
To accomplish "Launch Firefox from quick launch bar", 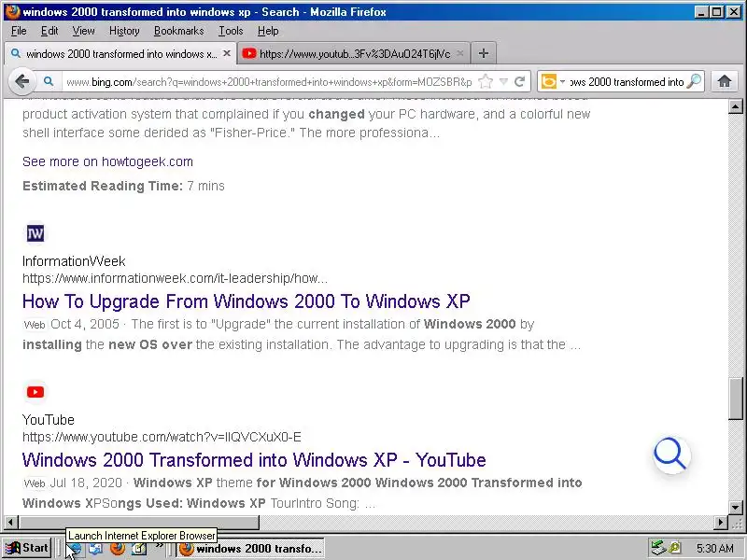I will (x=118, y=549).
